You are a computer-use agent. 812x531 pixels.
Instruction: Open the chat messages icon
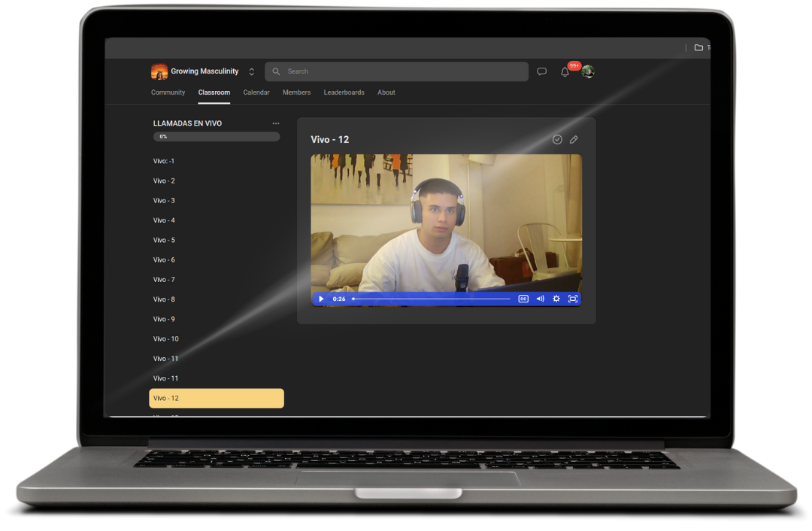point(541,71)
